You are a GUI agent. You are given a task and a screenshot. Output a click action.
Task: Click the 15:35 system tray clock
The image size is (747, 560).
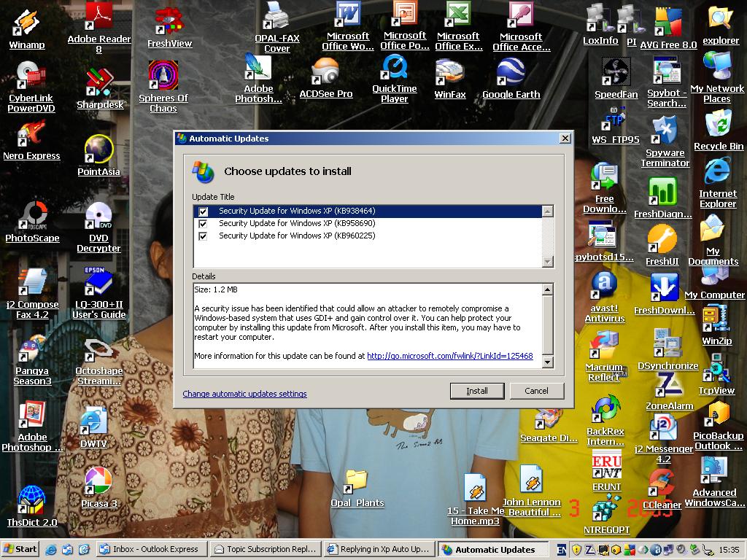point(729,550)
